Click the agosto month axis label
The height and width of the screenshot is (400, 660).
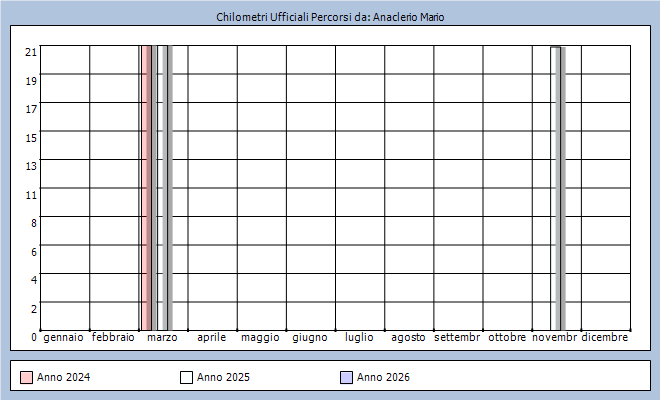pyautogui.click(x=408, y=338)
